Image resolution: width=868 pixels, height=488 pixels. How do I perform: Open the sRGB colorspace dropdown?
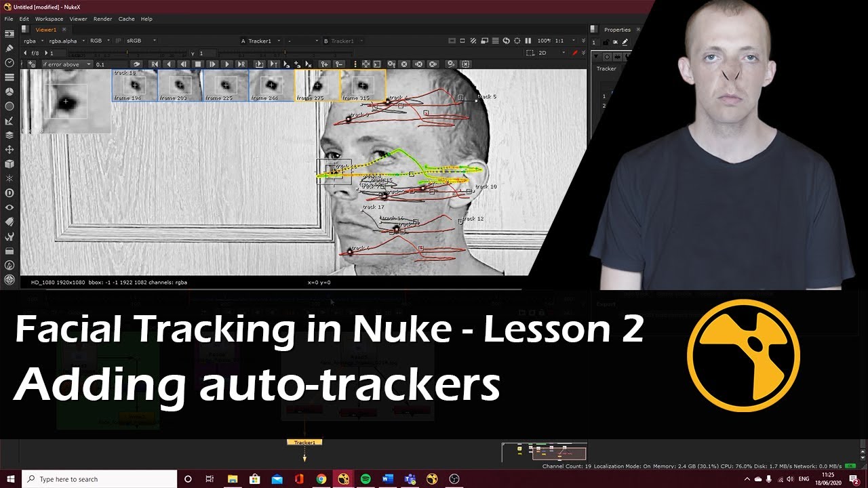click(141, 41)
